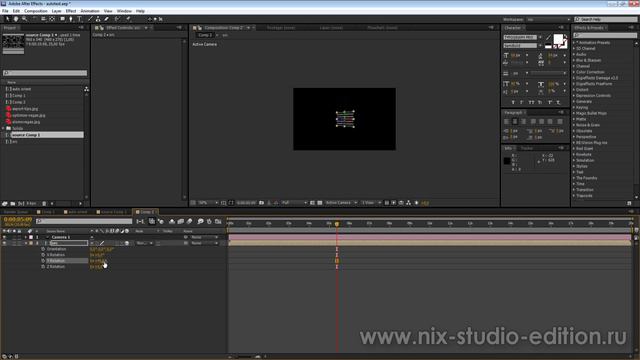Choose right text alignment in Paragraph
The height and width of the screenshot is (360, 640).
coord(524,122)
